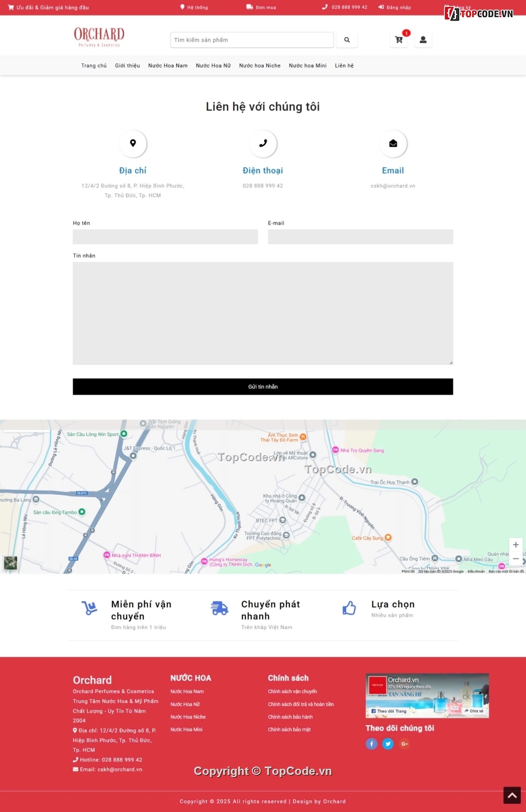
Task: Click the address location pin icon
Action: click(133, 143)
